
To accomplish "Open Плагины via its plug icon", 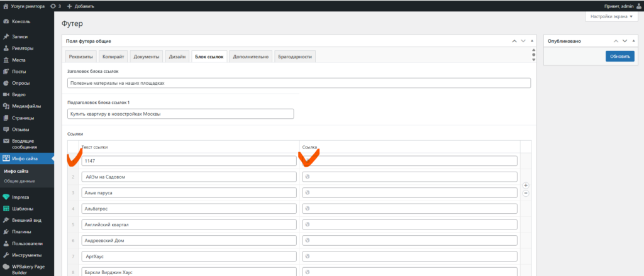I will click(6, 231).
